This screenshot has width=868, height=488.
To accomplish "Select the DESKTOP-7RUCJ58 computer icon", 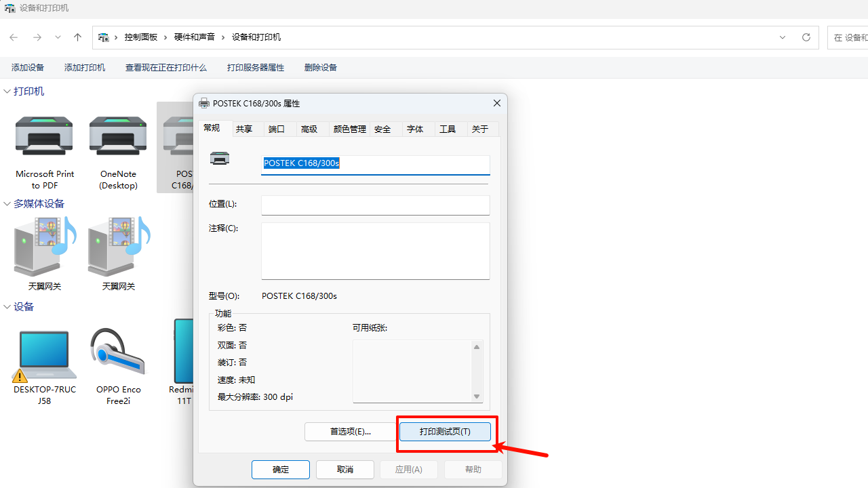I will (x=44, y=356).
